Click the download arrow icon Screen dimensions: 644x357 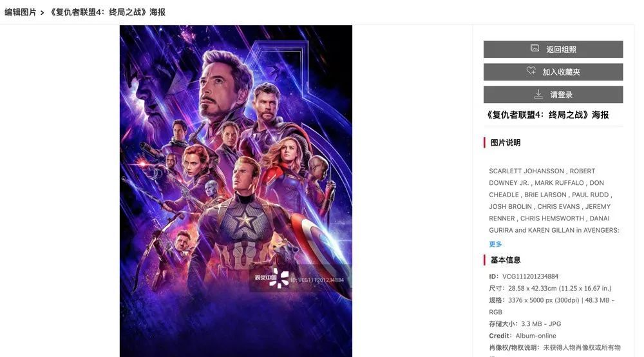(538, 94)
